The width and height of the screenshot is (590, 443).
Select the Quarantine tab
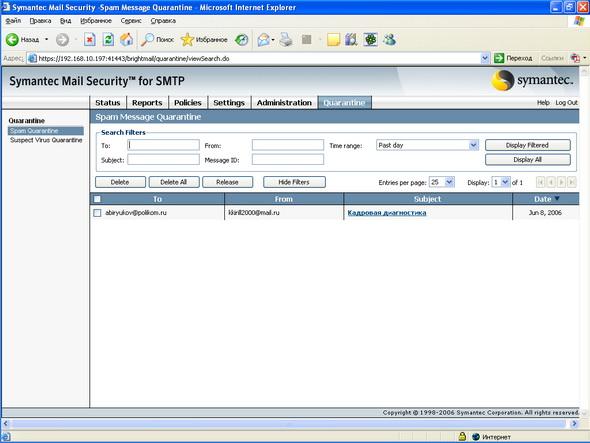pos(344,102)
